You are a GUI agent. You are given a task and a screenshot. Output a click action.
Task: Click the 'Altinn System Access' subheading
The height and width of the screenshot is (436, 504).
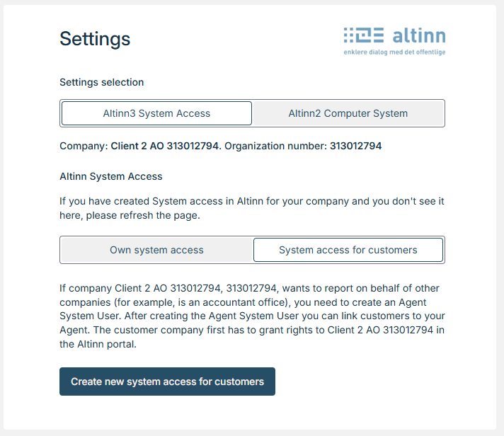tap(110, 176)
